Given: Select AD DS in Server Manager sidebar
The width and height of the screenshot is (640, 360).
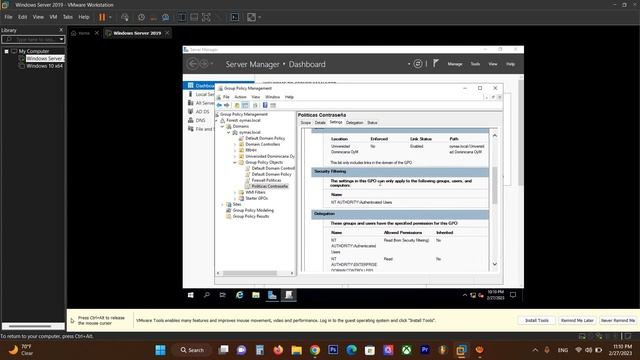Looking at the screenshot, I should (199, 111).
